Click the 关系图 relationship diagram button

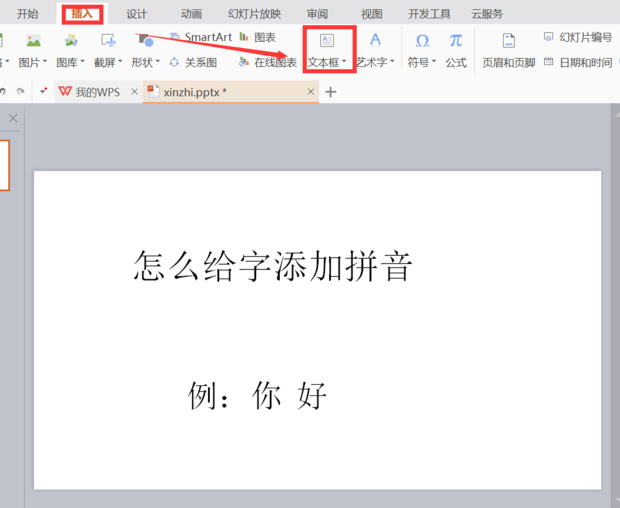193,62
